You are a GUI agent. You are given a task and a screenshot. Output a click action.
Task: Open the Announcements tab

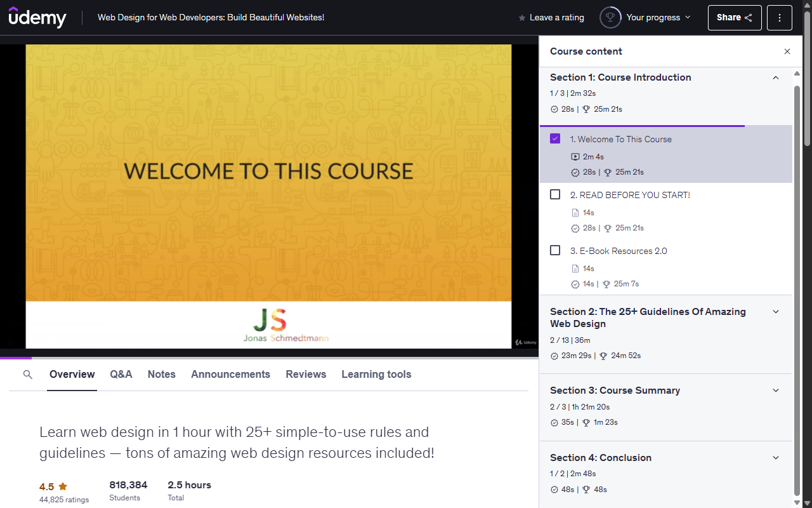coord(231,375)
